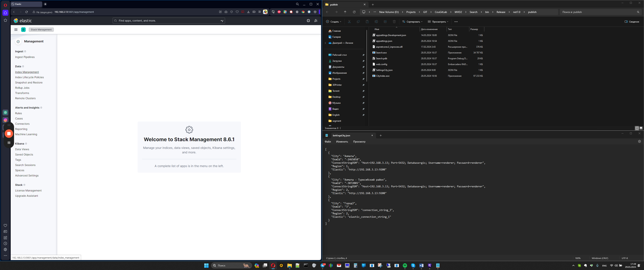
Task: Open the Создать dropdown in File Explorer
Action: pos(333,22)
